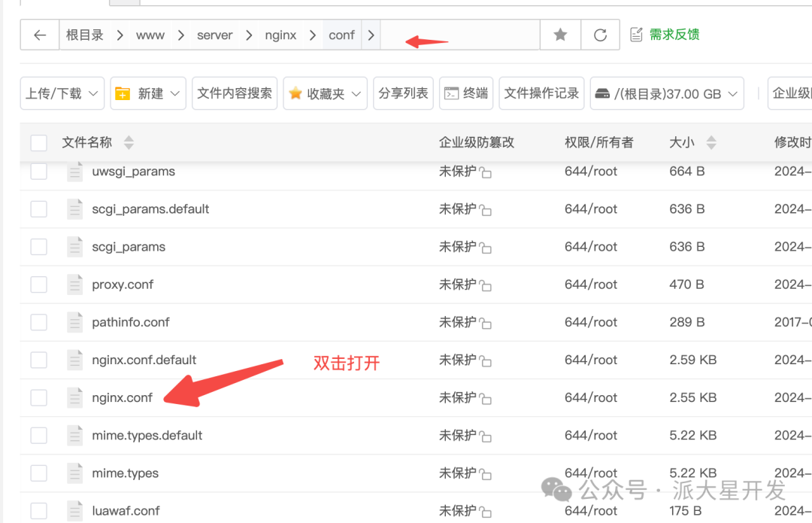812x523 pixels.
Task: Open the 根目录 37.00 GB disk dropdown
Action: [x=667, y=93]
